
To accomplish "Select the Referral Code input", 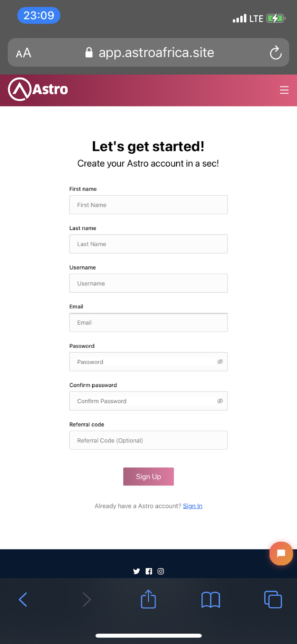I will click(x=148, y=440).
